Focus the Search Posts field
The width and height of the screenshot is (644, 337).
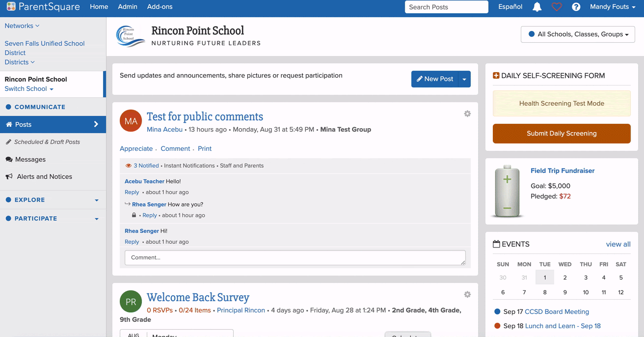tap(447, 7)
